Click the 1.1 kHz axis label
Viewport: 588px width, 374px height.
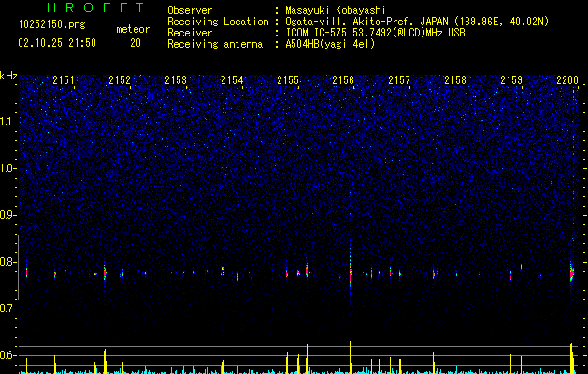pos(7,122)
